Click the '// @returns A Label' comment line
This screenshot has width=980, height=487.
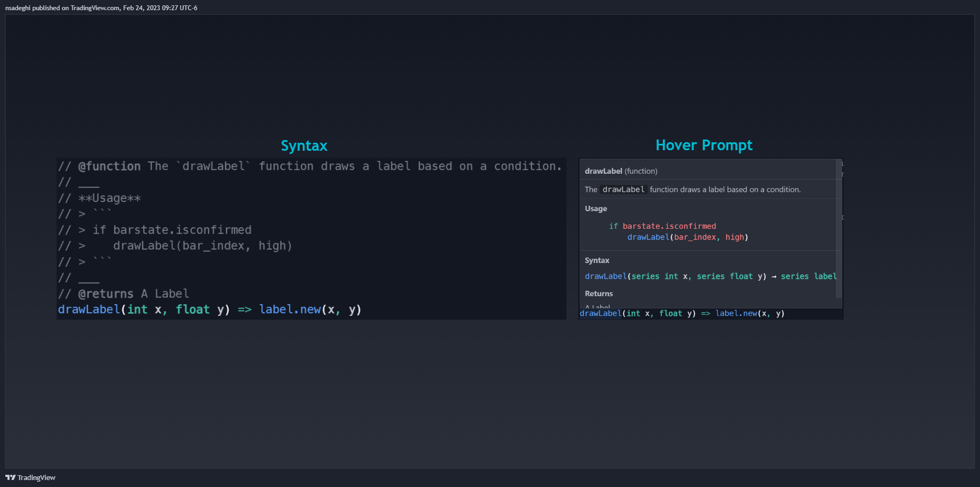123,293
